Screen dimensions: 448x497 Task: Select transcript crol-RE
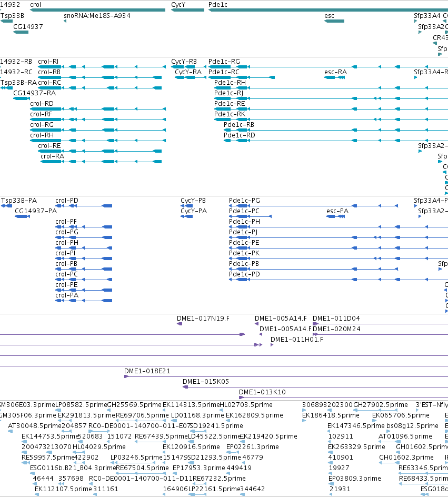click(100, 151)
